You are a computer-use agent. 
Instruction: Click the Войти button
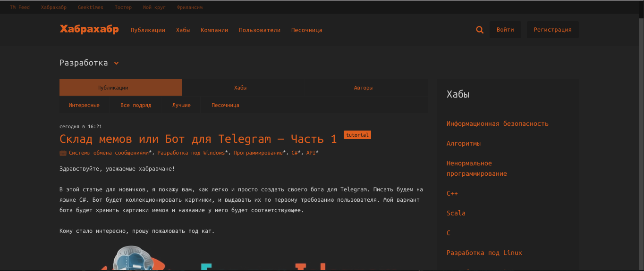505,30
